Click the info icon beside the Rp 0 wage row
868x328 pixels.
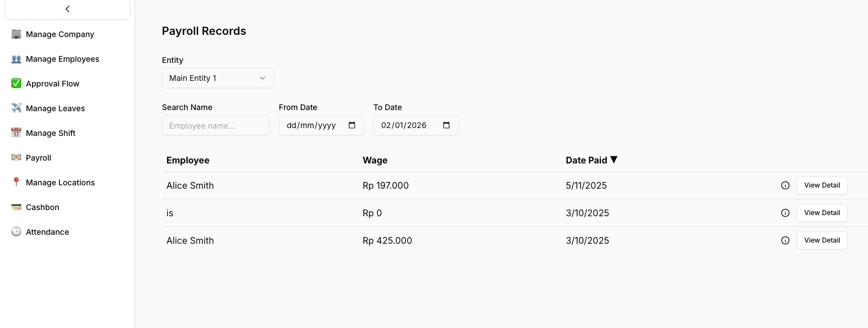pos(785,213)
